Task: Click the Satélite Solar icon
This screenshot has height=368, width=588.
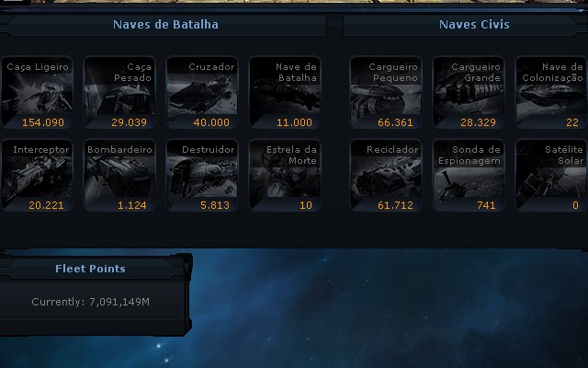Action: click(x=551, y=176)
